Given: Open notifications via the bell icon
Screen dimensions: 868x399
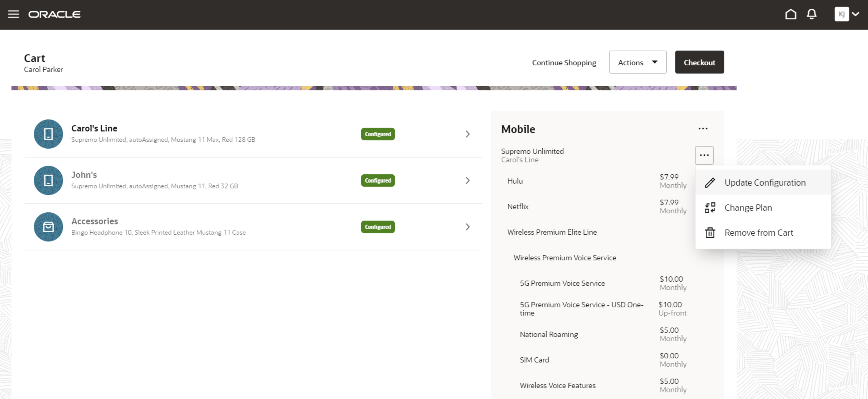Looking at the screenshot, I should (x=812, y=14).
